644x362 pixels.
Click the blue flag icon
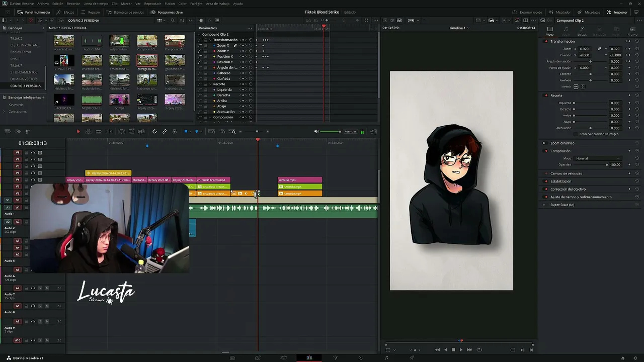pos(186,132)
